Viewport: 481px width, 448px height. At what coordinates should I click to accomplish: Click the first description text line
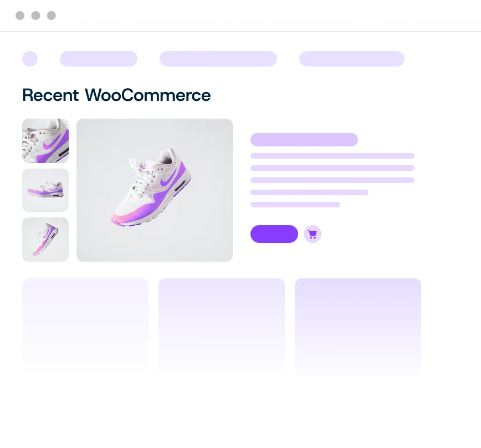332,156
